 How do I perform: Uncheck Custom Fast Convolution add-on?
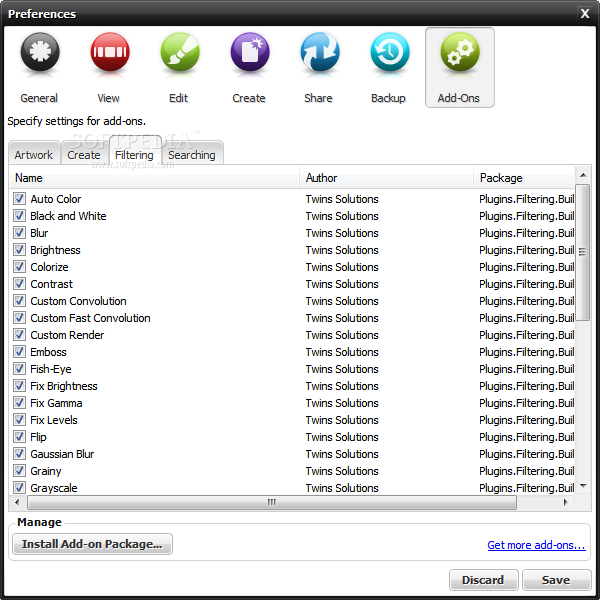20,318
